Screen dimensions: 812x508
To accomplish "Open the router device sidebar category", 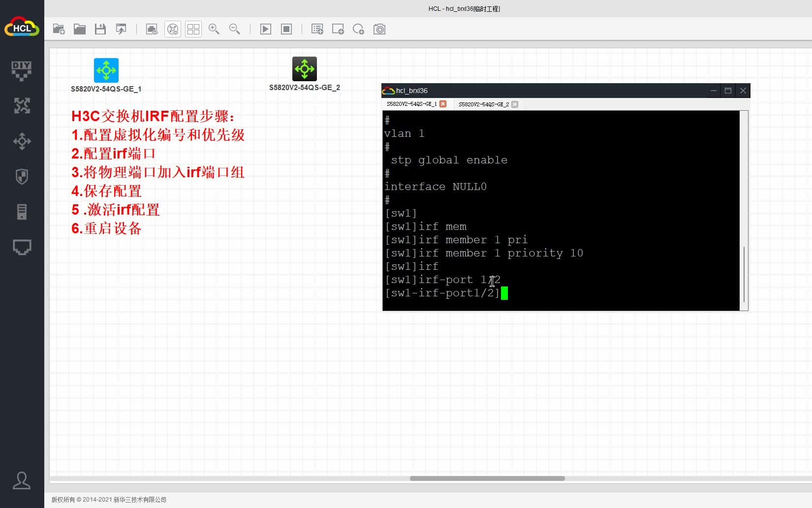I will (22, 105).
